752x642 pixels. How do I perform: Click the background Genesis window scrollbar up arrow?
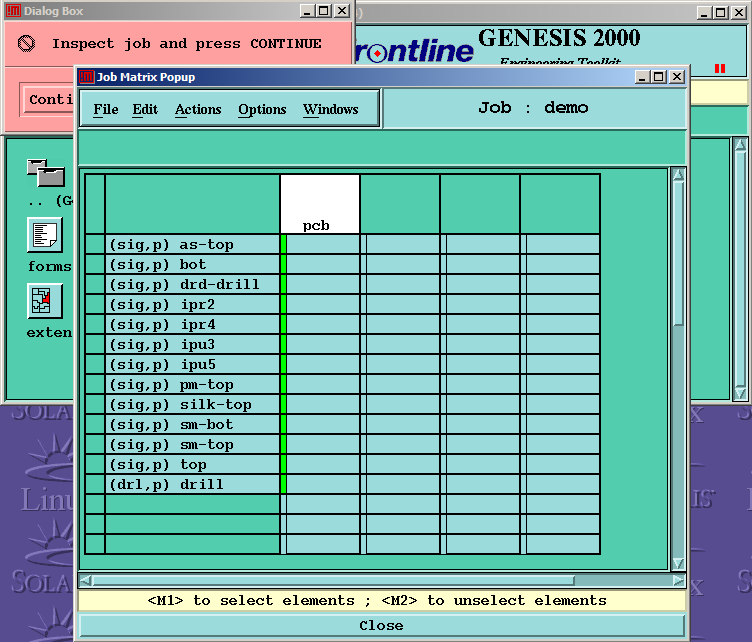coord(740,144)
